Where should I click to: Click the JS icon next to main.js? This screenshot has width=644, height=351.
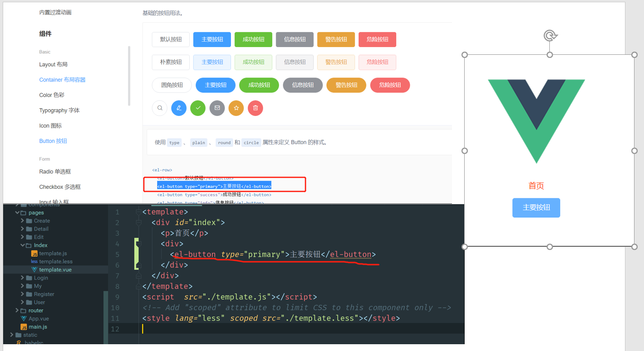coord(24,327)
